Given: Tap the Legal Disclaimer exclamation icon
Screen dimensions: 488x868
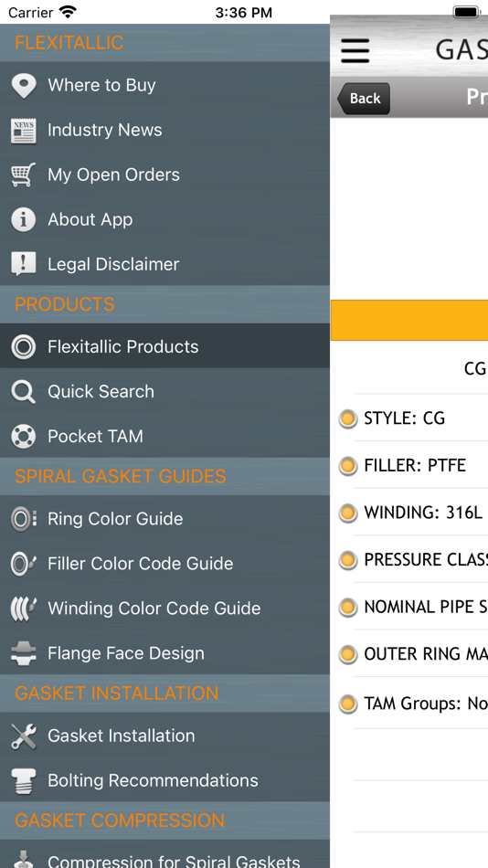Looking at the screenshot, I should (23, 265).
